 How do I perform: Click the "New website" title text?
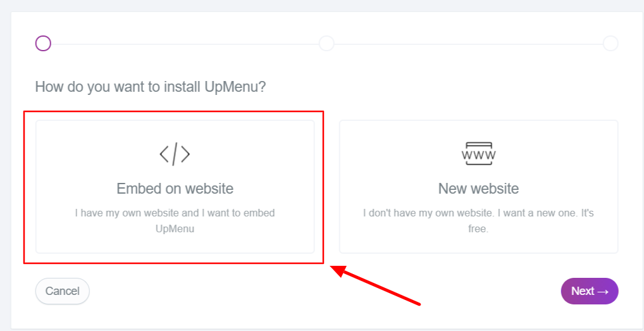point(478,189)
